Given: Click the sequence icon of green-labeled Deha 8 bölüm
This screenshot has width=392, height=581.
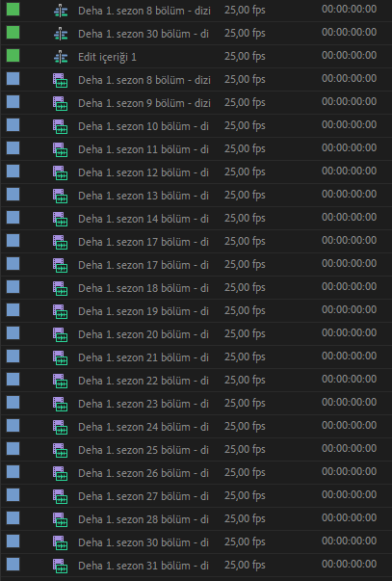Looking at the screenshot, I should [x=61, y=11].
